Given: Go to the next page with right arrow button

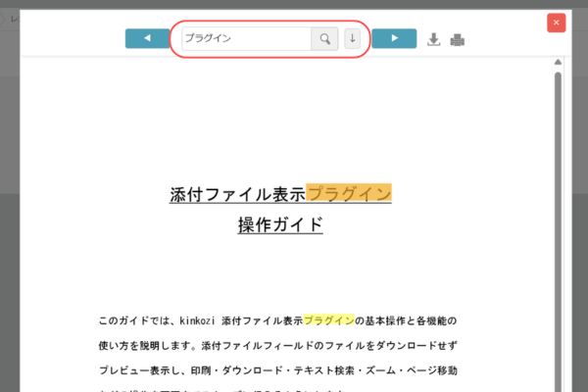Looking at the screenshot, I should pyautogui.click(x=394, y=38).
